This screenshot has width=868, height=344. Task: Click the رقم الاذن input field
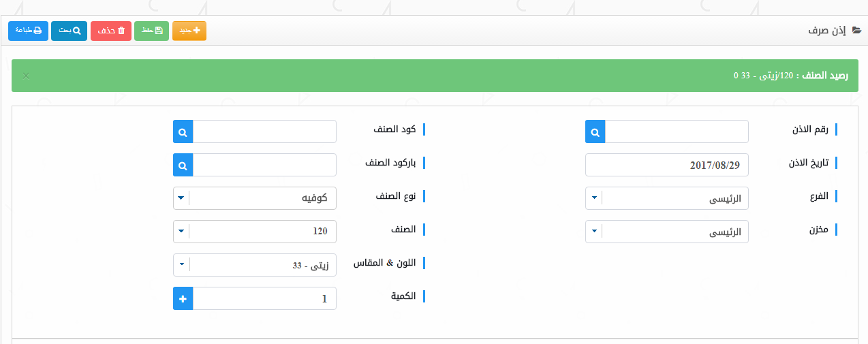click(x=676, y=131)
